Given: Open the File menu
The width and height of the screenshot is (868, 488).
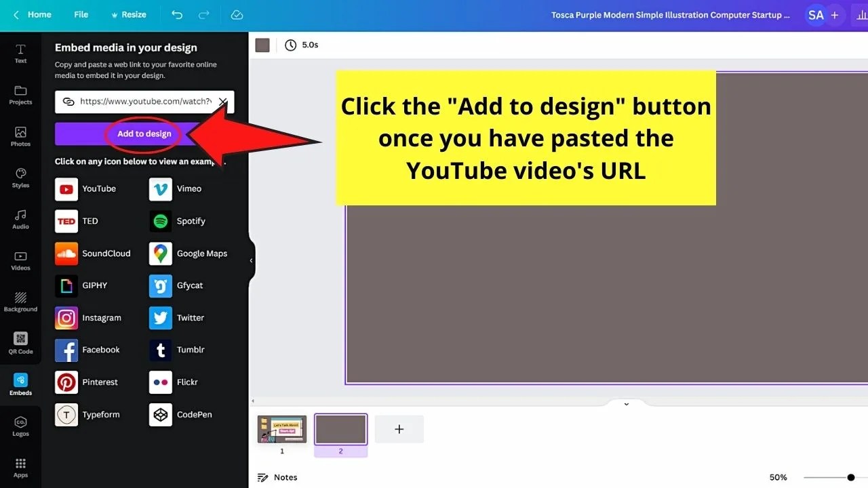Looking at the screenshot, I should [81, 14].
